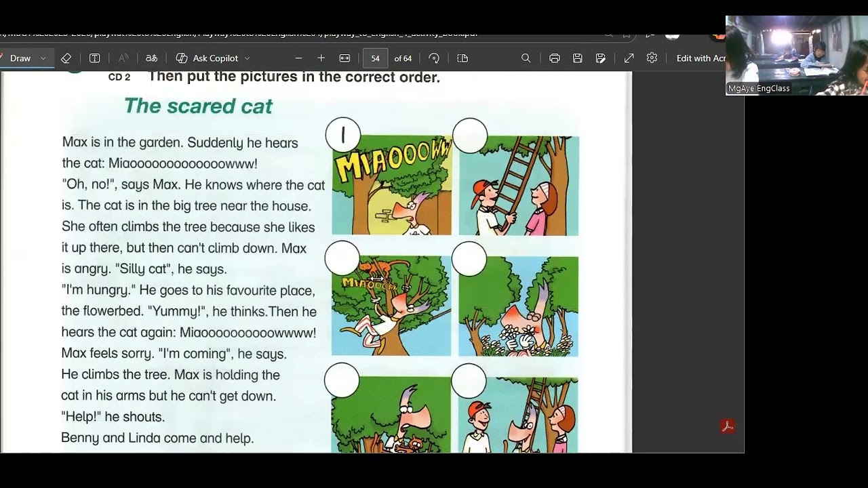
Task: Click the picture of Max eating flowers
Action: [519, 306]
